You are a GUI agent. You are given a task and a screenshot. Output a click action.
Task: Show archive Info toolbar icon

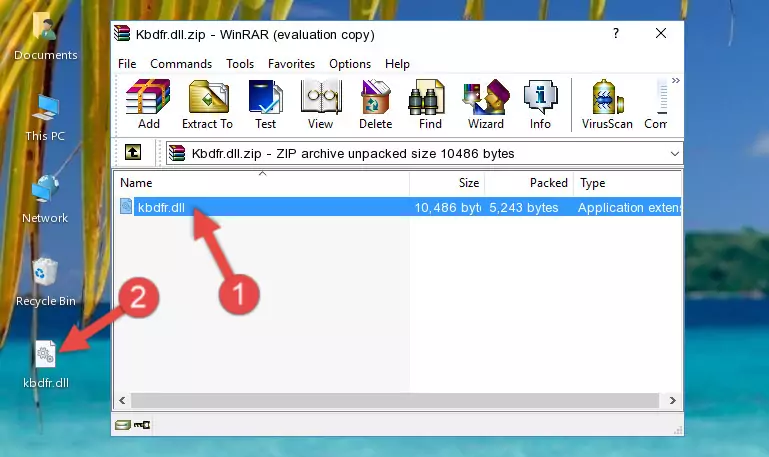click(x=540, y=104)
